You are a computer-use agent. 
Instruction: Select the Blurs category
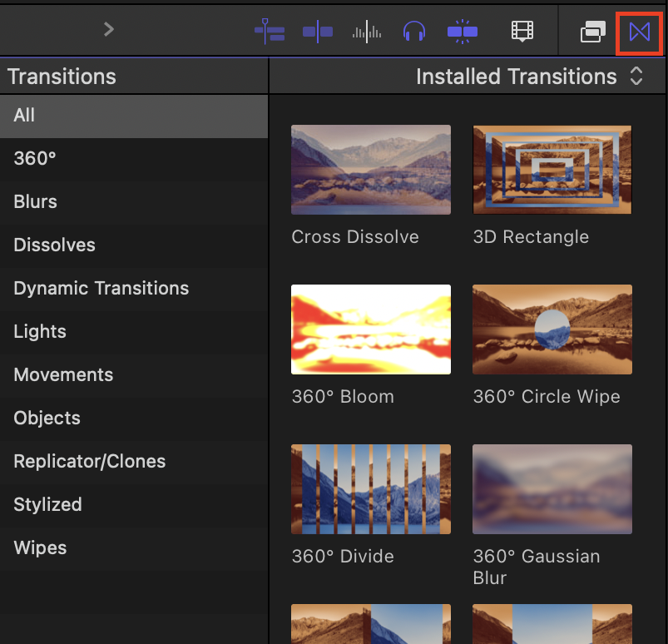(x=134, y=202)
